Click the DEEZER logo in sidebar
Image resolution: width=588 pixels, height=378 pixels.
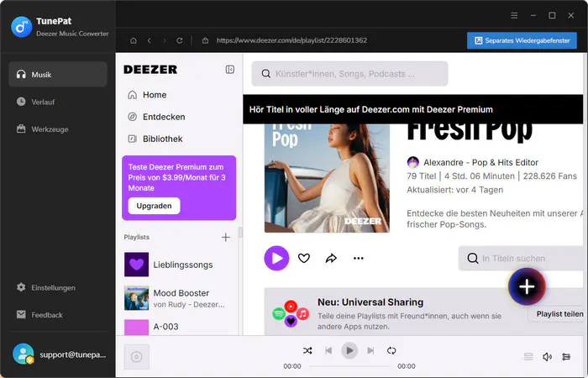pyautogui.click(x=150, y=70)
